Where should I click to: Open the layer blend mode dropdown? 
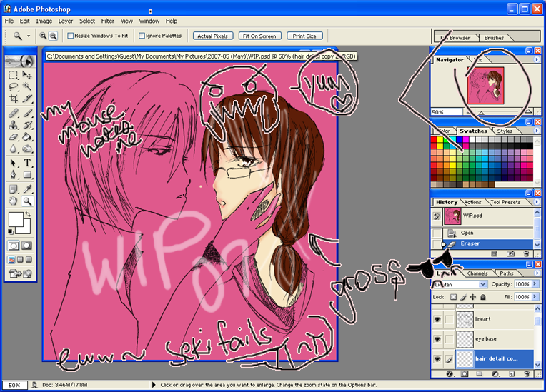point(482,284)
